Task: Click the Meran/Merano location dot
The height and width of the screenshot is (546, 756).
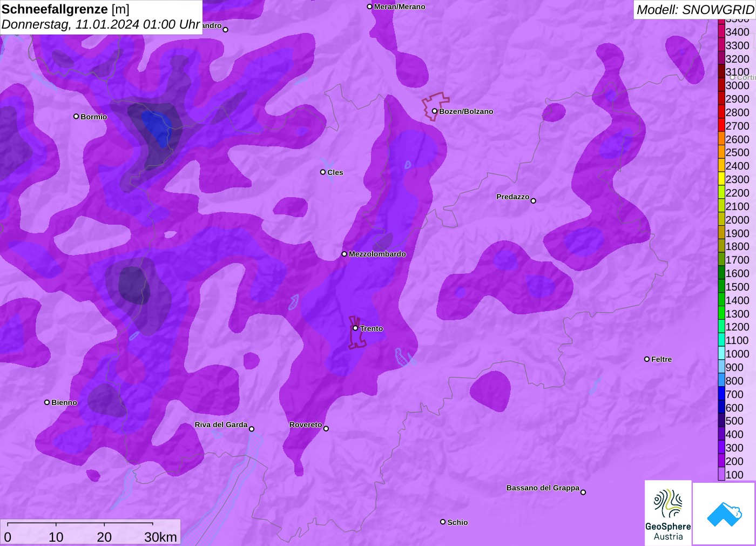Action: pos(370,6)
